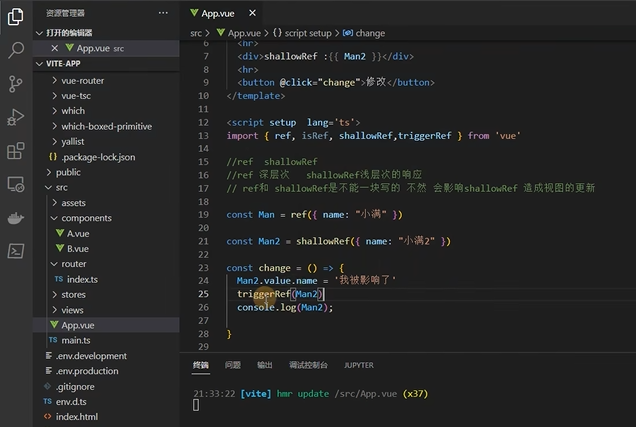Click script setup in breadcrumb

308,33
